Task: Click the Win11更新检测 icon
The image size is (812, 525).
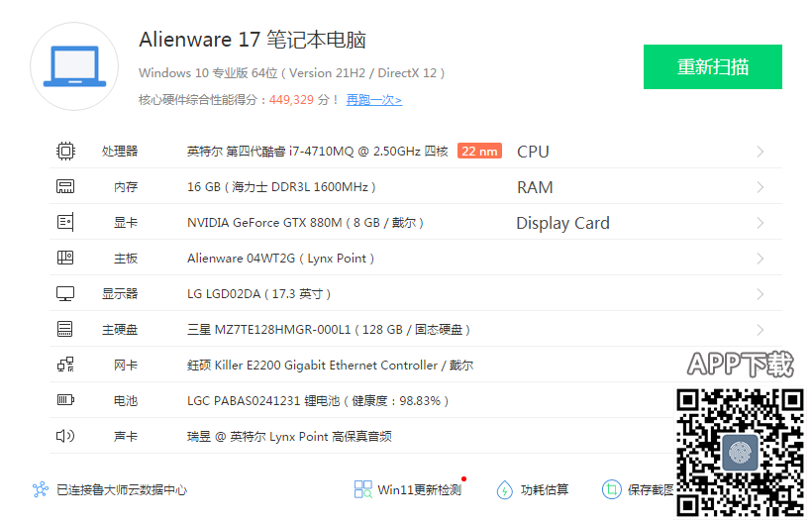Action: click(363, 489)
